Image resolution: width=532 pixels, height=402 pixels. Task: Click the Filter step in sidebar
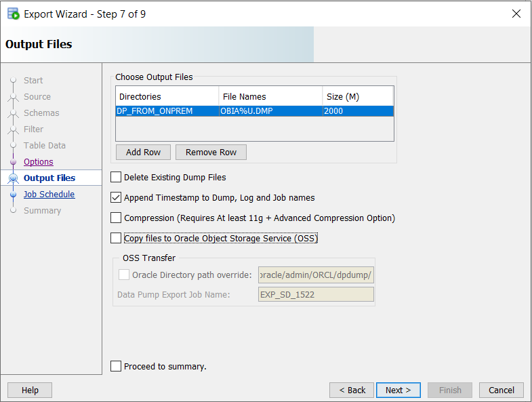pos(34,129)
